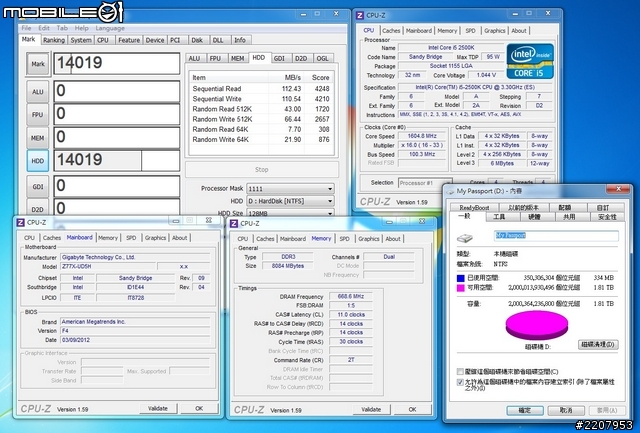Screen dimensions: 640x433
Task: Click the CPU-Z icon in Mainboard window
Action: pyautogui.click(x=20, y=222)
